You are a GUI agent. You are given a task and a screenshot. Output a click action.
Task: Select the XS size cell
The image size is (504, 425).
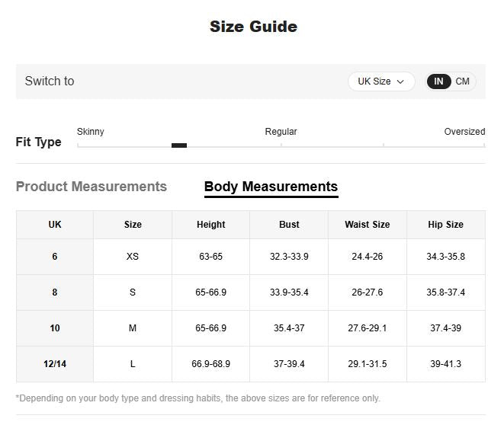[x=133, y=257]
